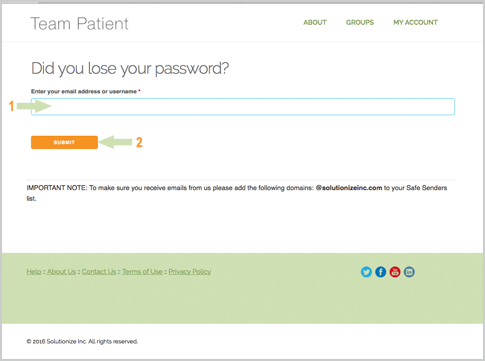Viewport: 485px width, 361px height.
Task: Open the Facebook social icon
Action: click(380, 272)
